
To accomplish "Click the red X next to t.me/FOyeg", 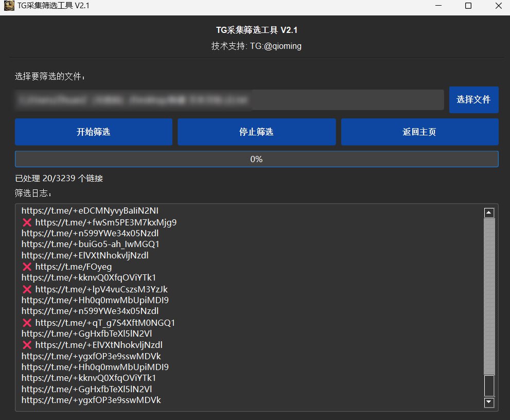I will pos(27,267).
